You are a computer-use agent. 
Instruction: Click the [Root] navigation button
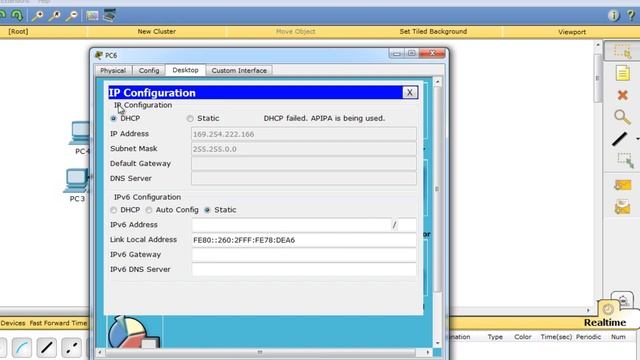(x=18, y=31)
